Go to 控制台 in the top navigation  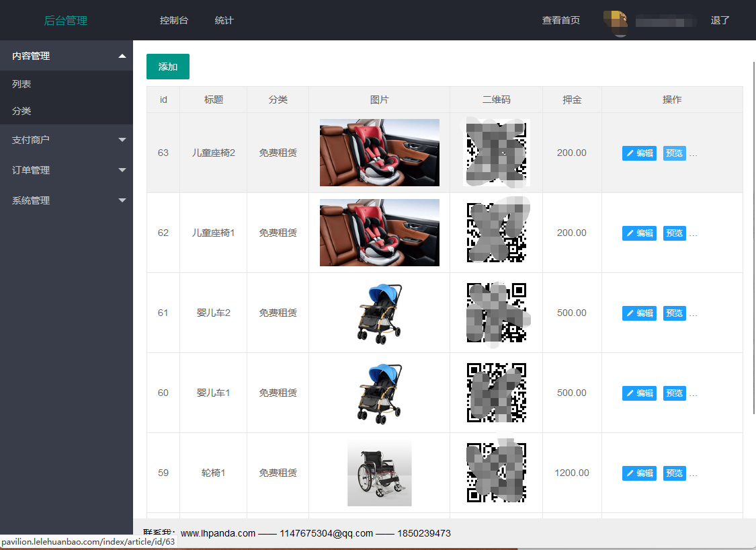tap(173, 20)
